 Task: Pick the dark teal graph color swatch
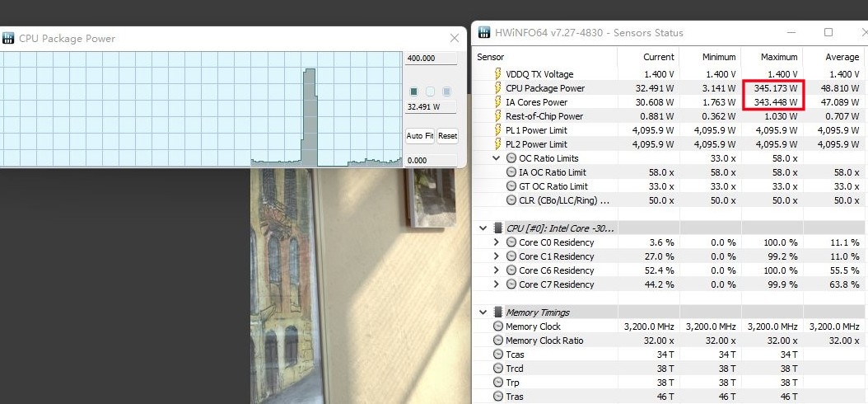click(x=414, y=92)
